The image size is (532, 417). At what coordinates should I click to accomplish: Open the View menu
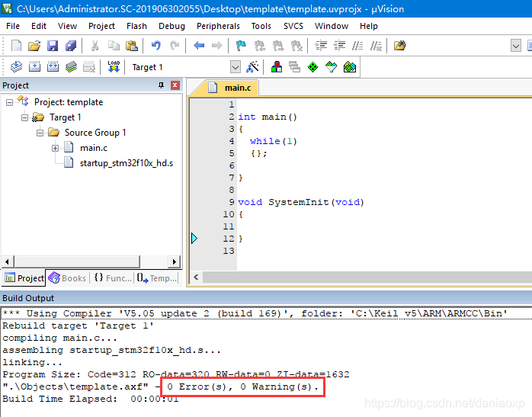coord(67,26)
